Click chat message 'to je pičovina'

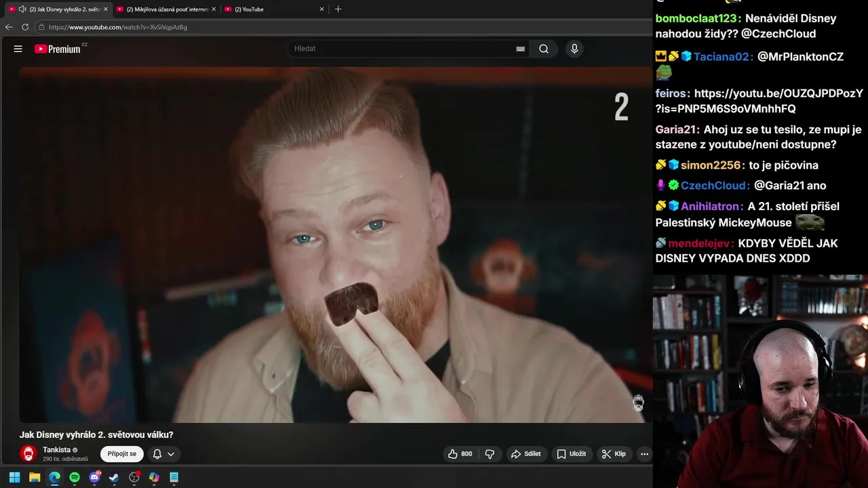click(x=783, y=165)
